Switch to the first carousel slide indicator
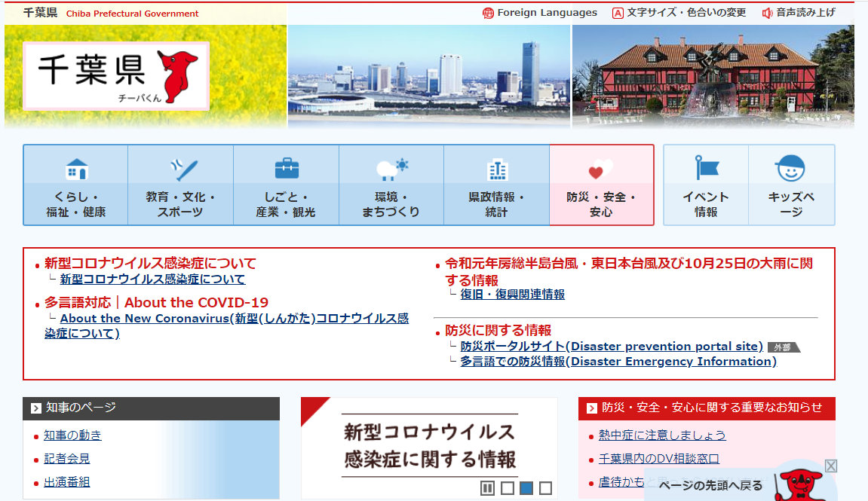The width and height of the screenshot is (868, 501). (508, 488)
